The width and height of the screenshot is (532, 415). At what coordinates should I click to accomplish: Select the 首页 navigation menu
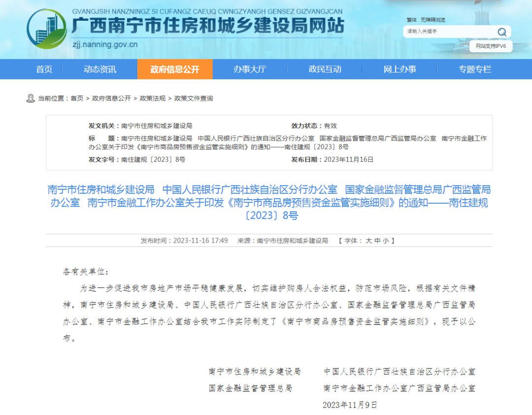click(x=44, y=69)
